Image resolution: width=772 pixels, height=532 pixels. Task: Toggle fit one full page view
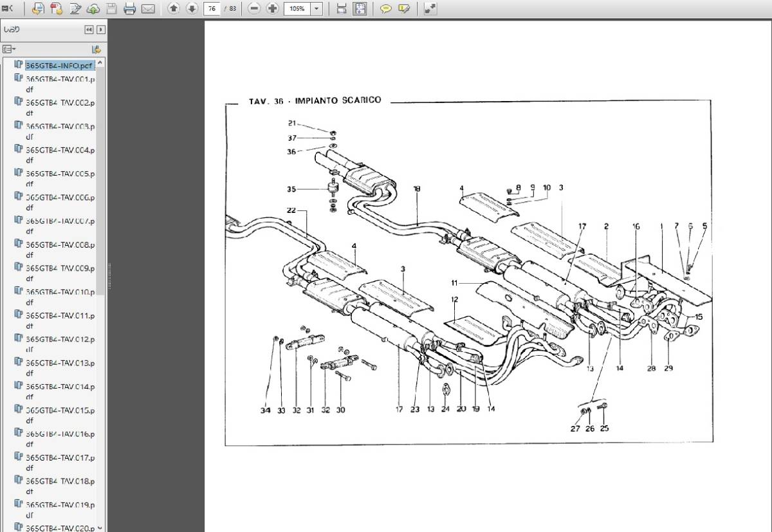[360, 9]
